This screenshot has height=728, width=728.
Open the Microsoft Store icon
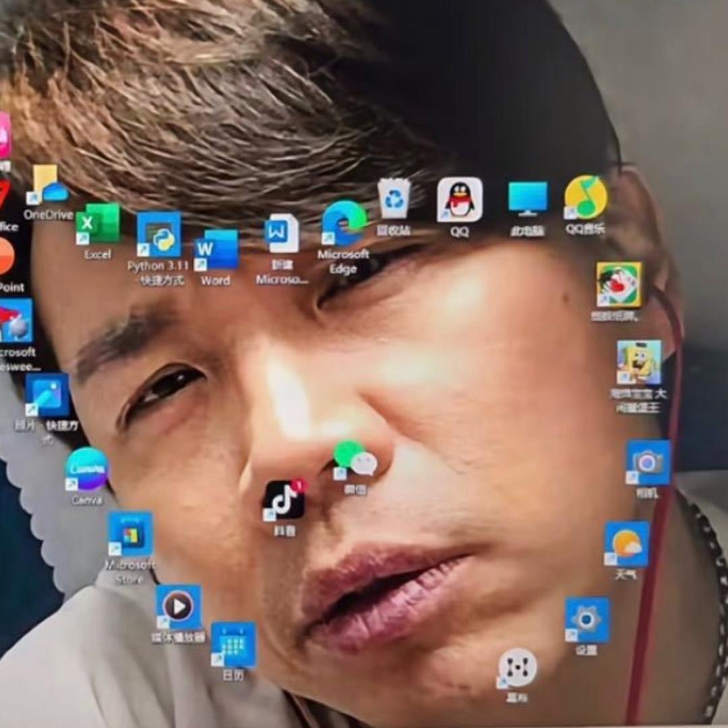[131, 534]
